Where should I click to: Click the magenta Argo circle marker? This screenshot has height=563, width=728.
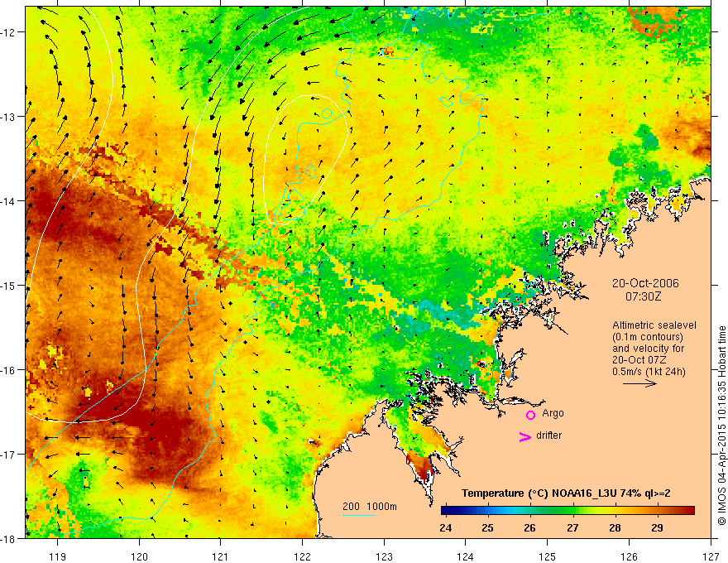pos(530,415)
